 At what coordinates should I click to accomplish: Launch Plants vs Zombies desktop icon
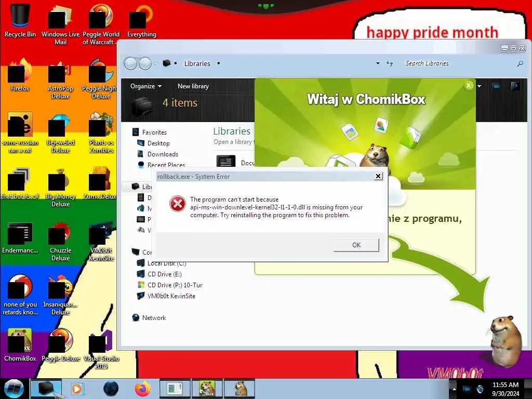coord(101,133)
